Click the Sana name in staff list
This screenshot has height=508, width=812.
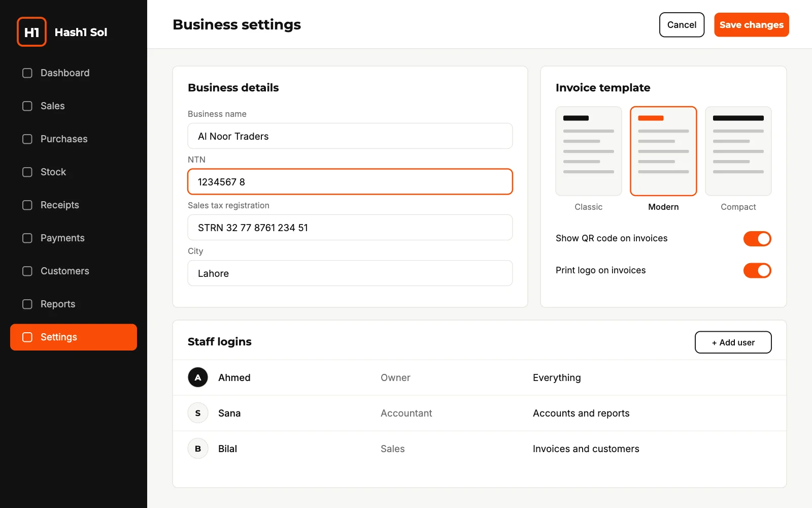click(229, 413)
